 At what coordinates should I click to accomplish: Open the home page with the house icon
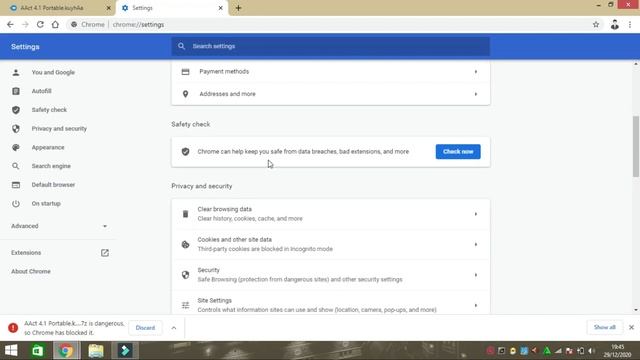55,24
